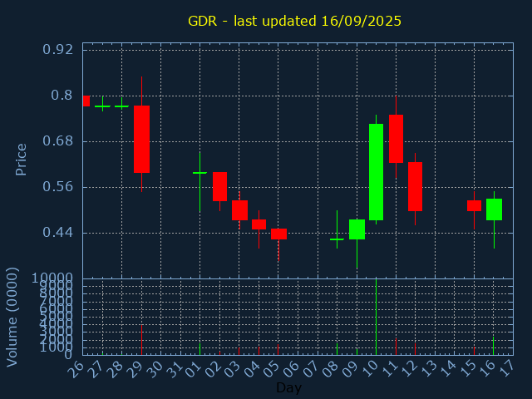The image size is (532, 399).
Task: Select day label 30 on x-axis
Action: pos(154,369)
